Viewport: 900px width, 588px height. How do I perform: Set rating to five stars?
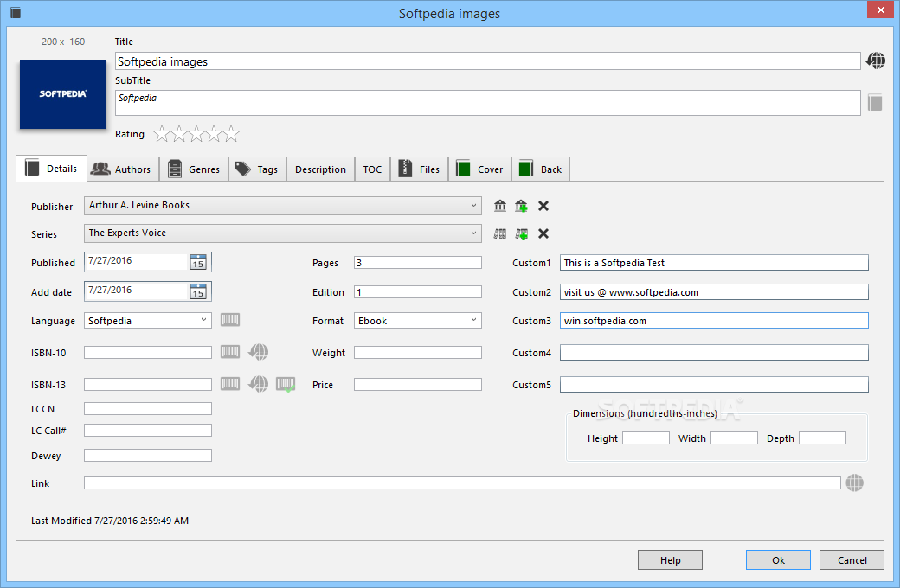click(231, 134)
